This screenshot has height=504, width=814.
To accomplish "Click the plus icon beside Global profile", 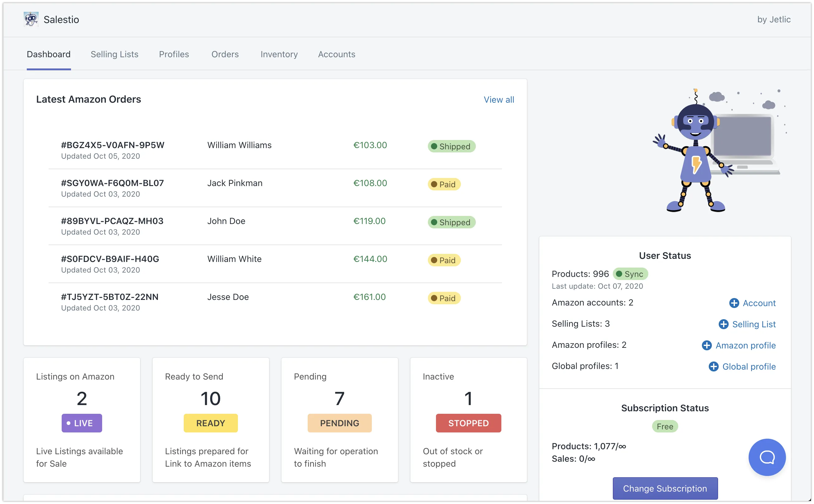I will [713, 366].
